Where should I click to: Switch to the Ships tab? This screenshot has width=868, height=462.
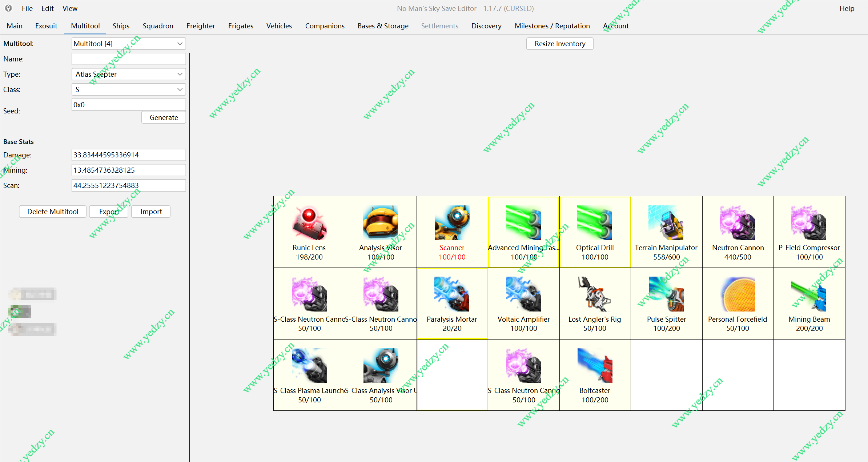(121, 26)
